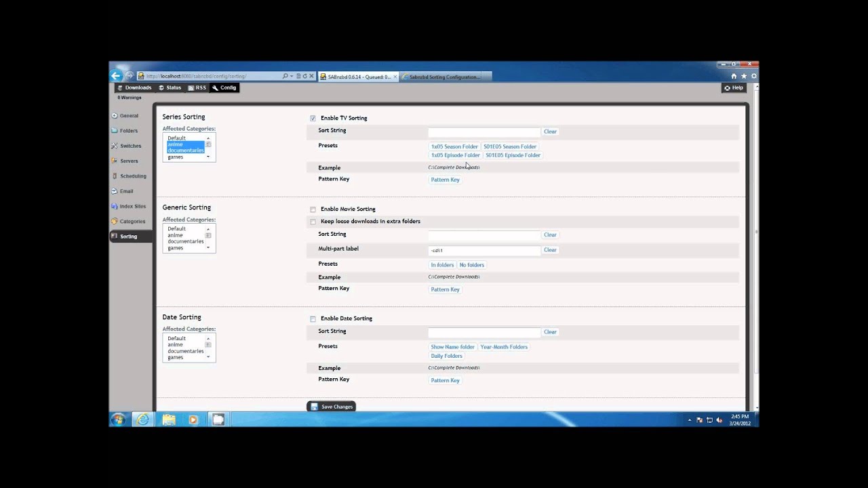
Task: Apply the 1x05 Episode Folder preset
Action: (x=455, y=155)
